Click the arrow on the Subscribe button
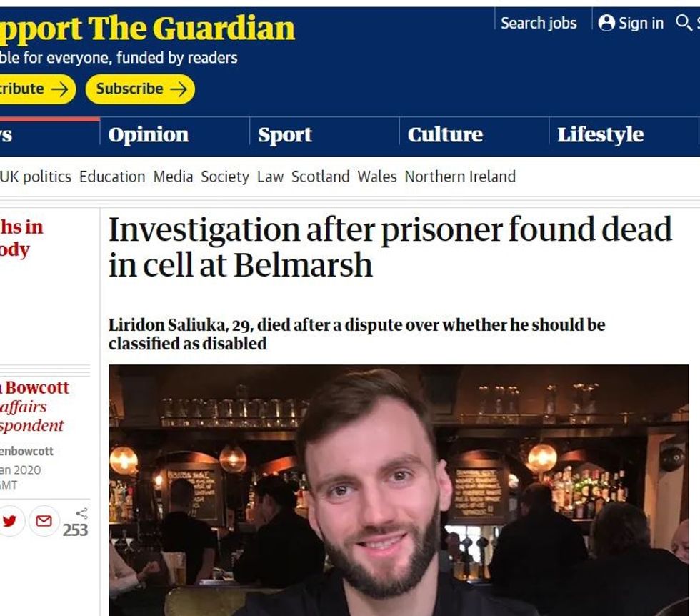Screen dimensions: 700x616 point(179,89)
